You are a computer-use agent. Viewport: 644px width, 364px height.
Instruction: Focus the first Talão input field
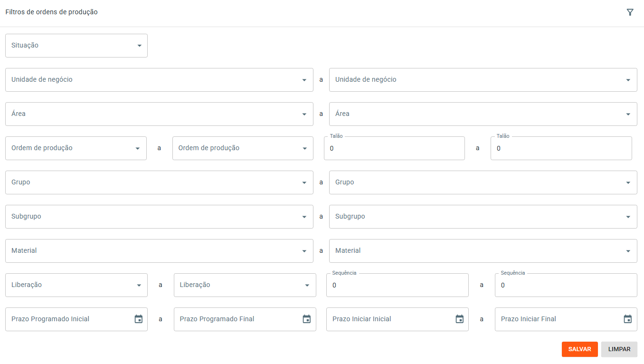(x=394, y=149)
